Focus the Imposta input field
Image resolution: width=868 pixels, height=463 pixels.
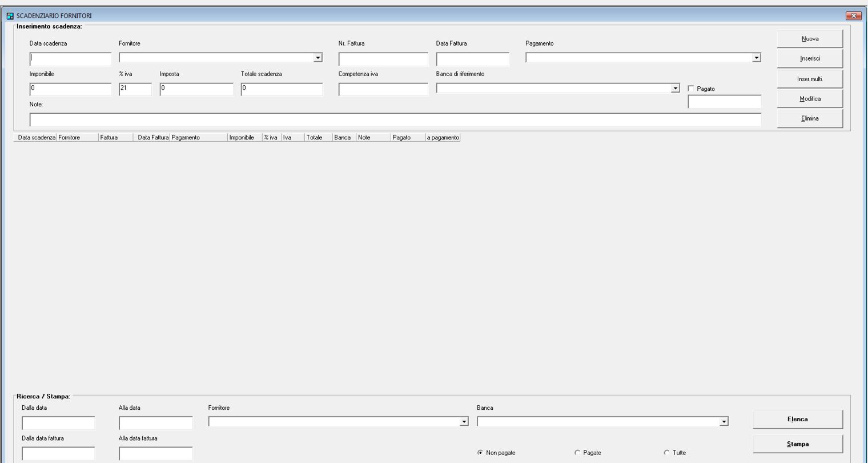pos(196,89)
